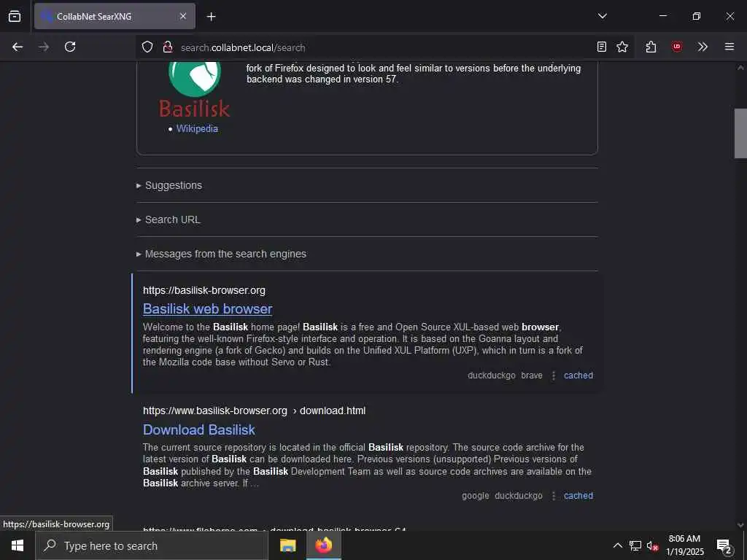Expand the Suggestions section
This screenshot has width=747, height=560.
pos(174,185)
